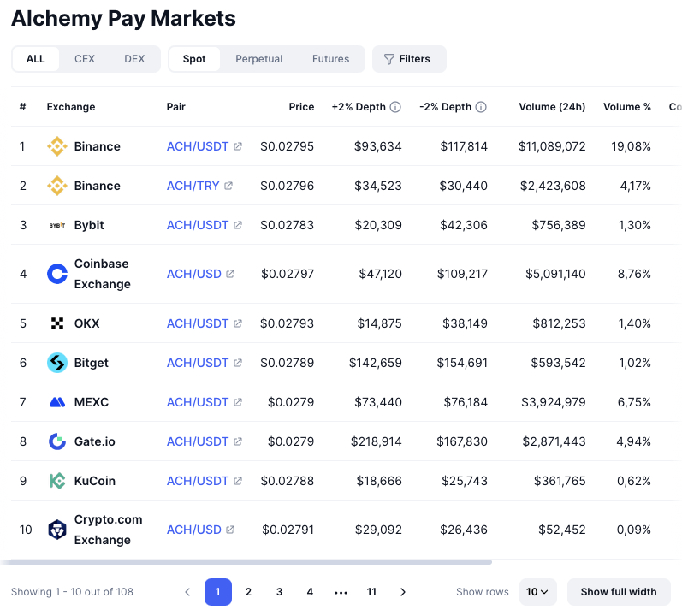This screenshot has height=616, width=682.
Task: Click the Gate.io logo icon
Action: click(x=57, y=441)
